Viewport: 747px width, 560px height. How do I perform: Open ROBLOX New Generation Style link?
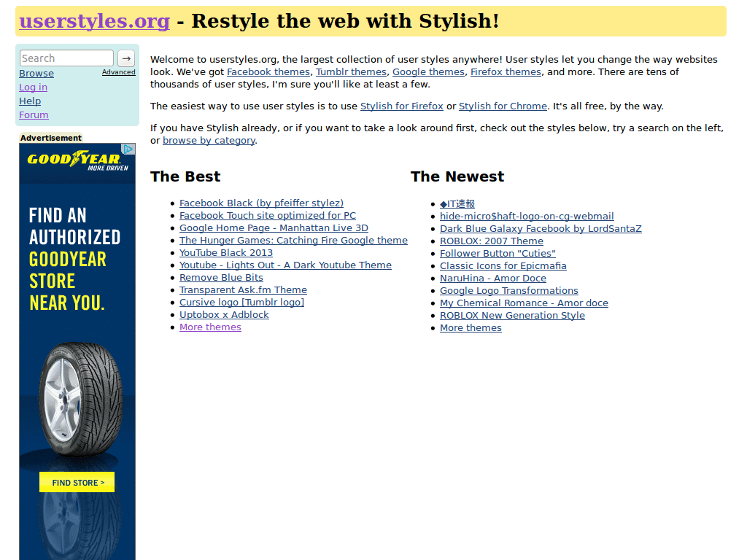point(512,315)
